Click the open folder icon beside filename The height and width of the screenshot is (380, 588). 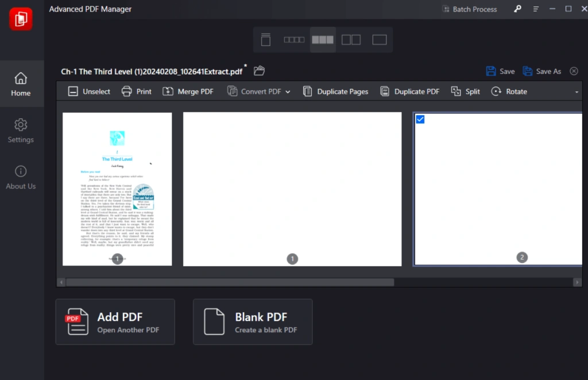(x=259, y=71)
